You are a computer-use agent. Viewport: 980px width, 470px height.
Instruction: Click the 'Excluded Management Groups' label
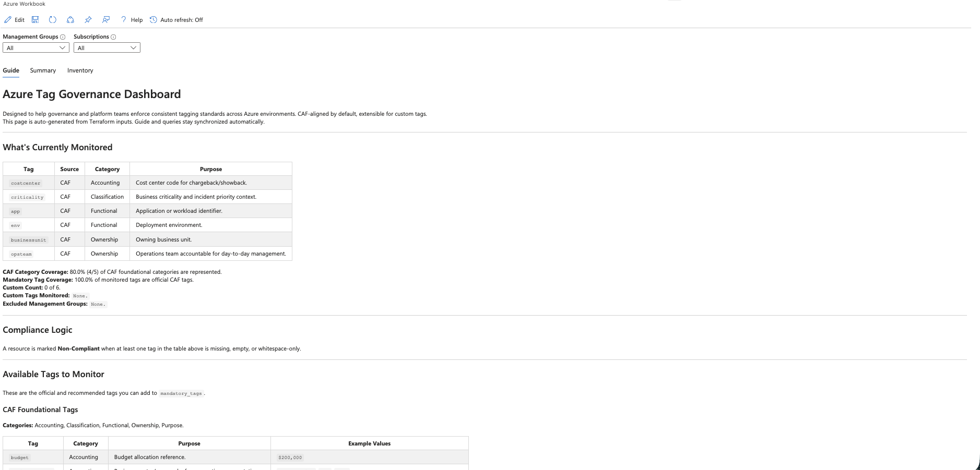pyautogui.click(x=45, y=304)
